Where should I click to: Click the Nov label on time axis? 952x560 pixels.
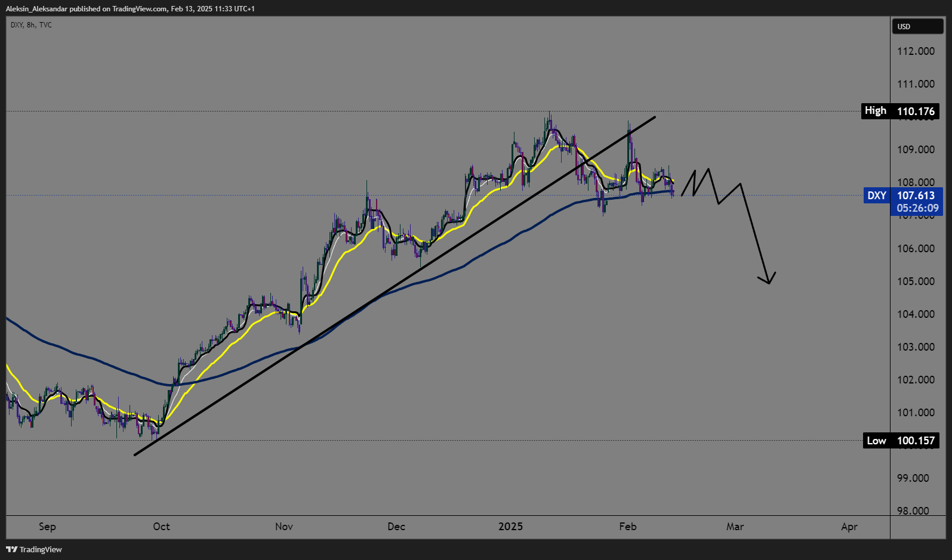click(284, 527)
